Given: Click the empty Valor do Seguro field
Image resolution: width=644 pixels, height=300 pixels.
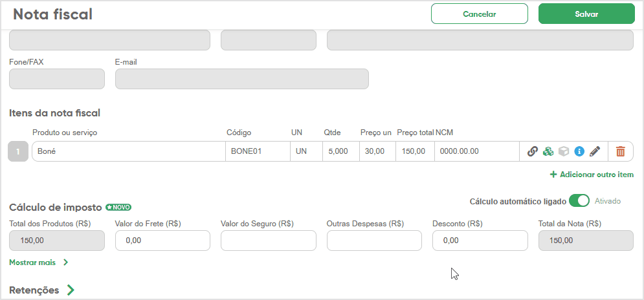Looking at the screenshot, I should (x=268, y=241).
